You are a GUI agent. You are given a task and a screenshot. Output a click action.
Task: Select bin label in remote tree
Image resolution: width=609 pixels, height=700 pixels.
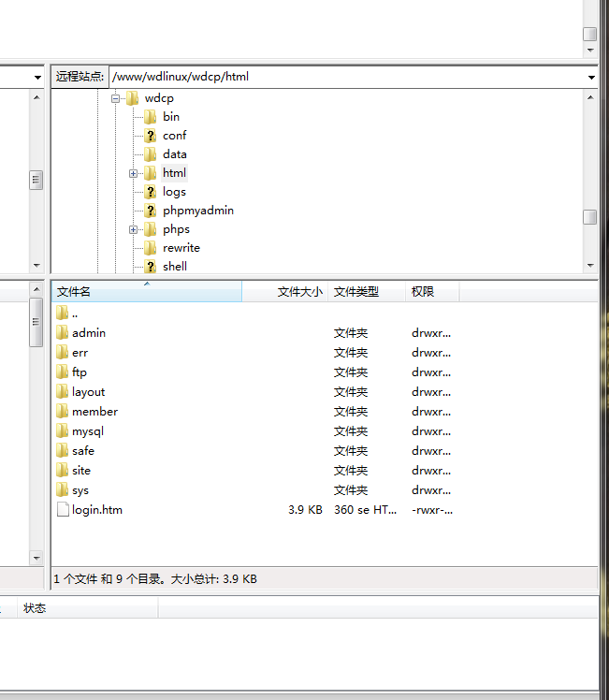[x=171, y=117]
